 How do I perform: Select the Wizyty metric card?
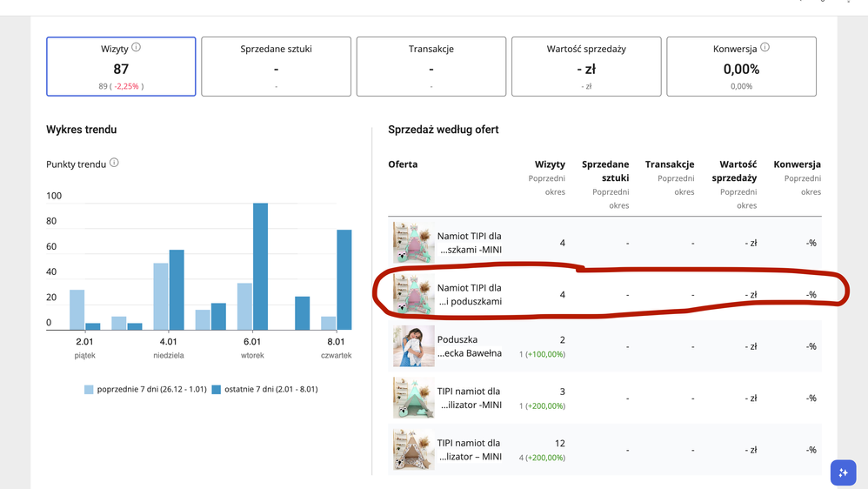pos(122,66)
